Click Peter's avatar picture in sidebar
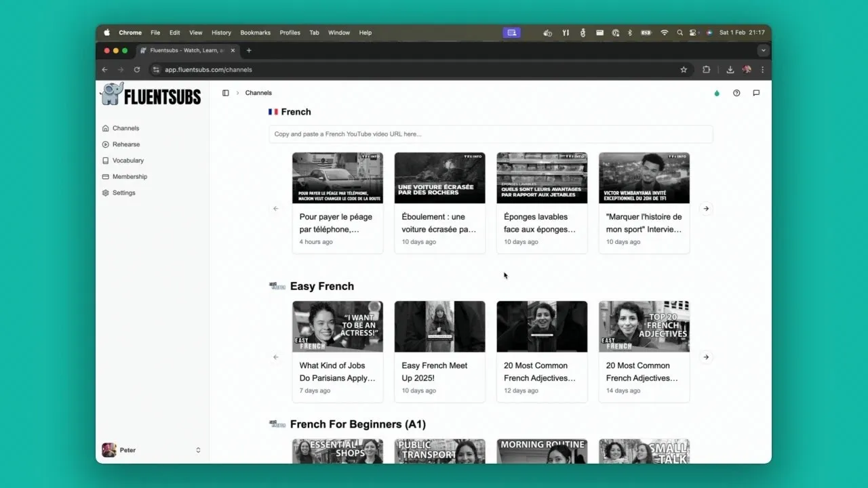 [108, 450]
